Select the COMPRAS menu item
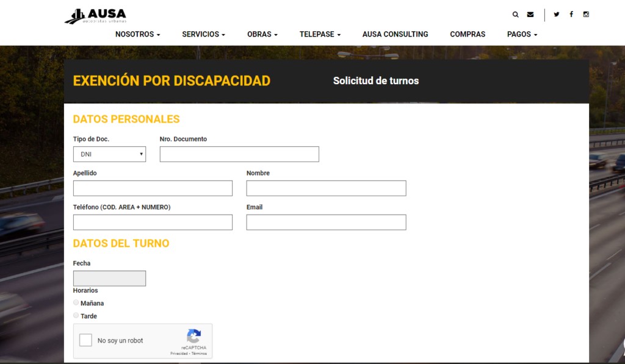Viewport: 625px width, 364px height. coord(468,34)
